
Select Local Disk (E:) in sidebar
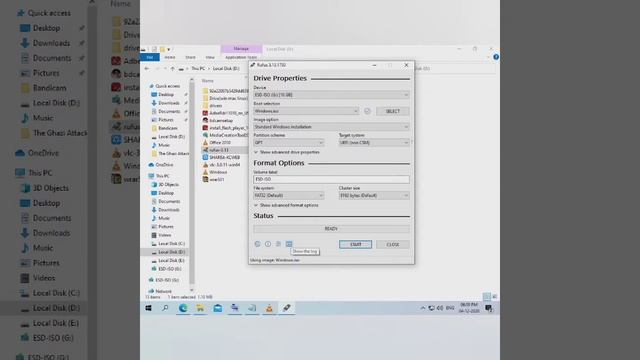171,260
